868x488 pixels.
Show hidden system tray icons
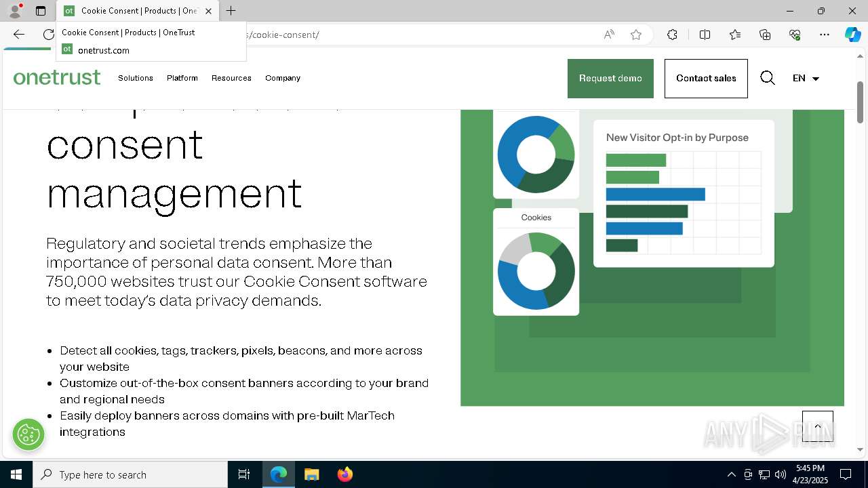point(731,474)
